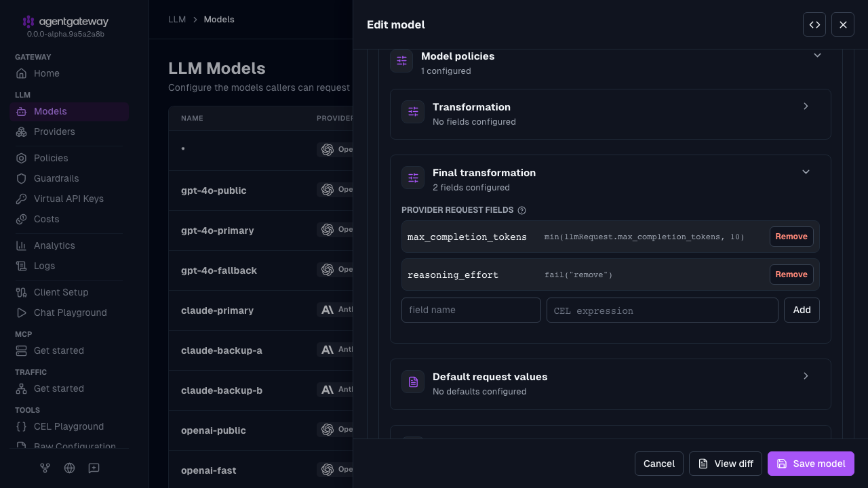Open Logs in the sidebar

click(69, 266)
